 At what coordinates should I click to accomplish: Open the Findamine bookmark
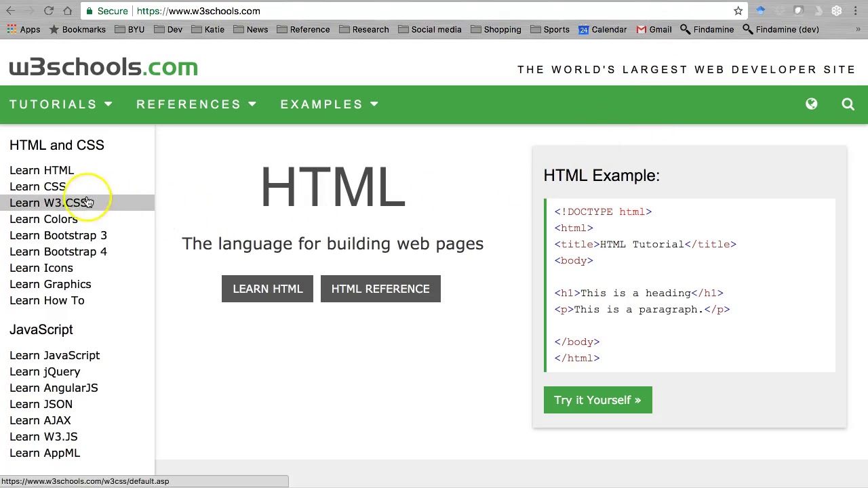tap(707, 29)
